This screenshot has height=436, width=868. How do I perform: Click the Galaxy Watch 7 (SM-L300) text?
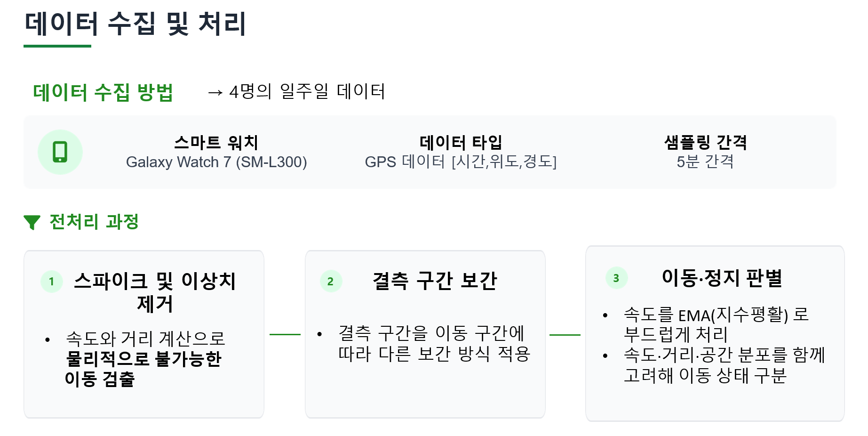click(x=216, y=162)
